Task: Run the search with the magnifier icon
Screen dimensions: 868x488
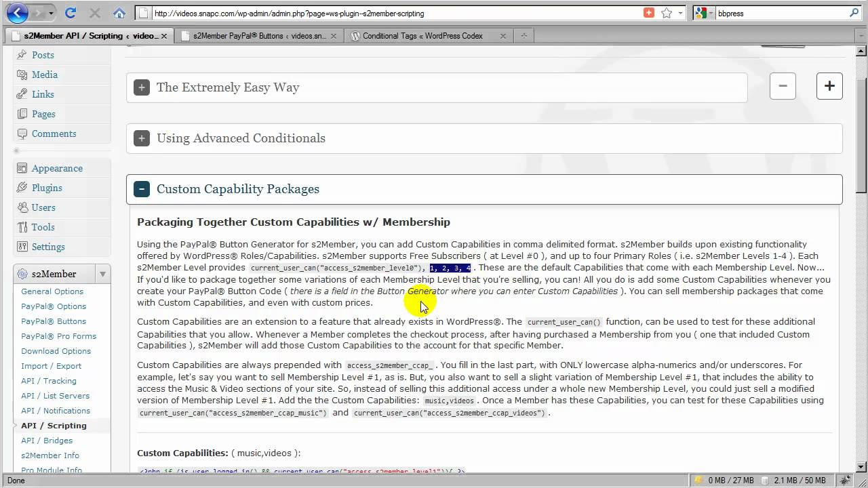Action: tap(854, 13)
